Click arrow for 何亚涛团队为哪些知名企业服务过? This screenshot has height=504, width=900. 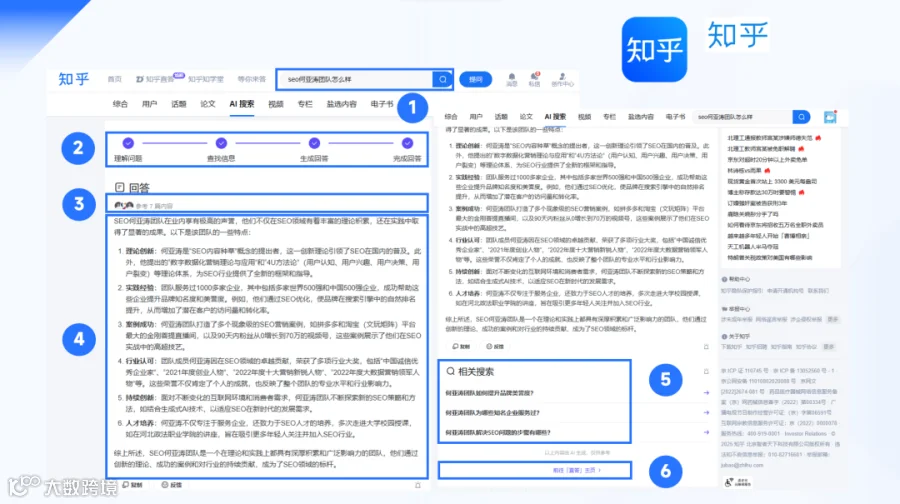click(706, 413)
